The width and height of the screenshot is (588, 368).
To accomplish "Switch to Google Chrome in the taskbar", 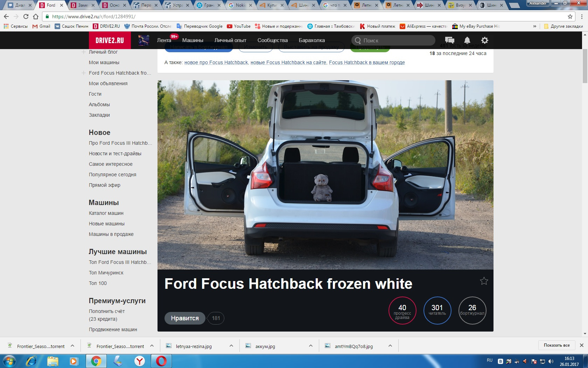I will point(96,361).
